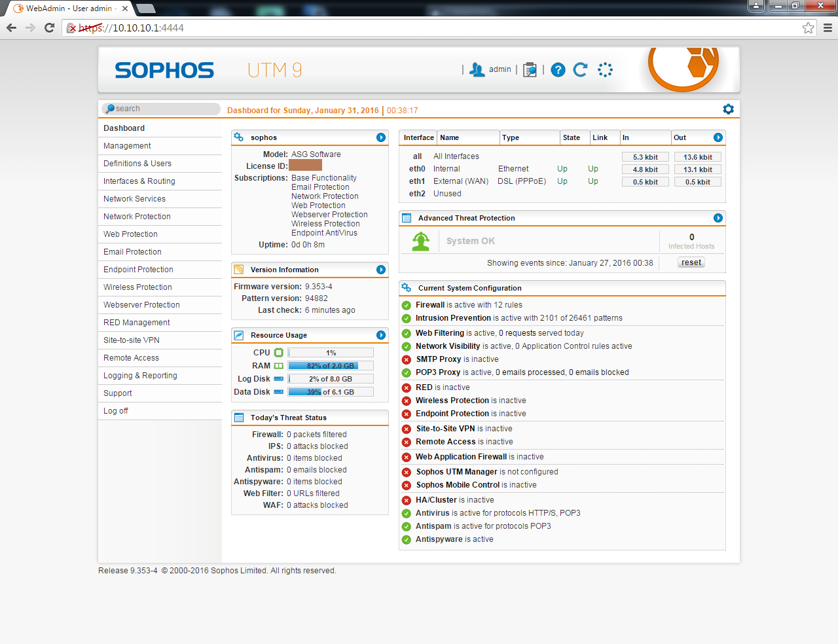This screenshot has height=644, width=838.
Task: Open the Site-to-site VPN menu
Action: click(160, 340)
